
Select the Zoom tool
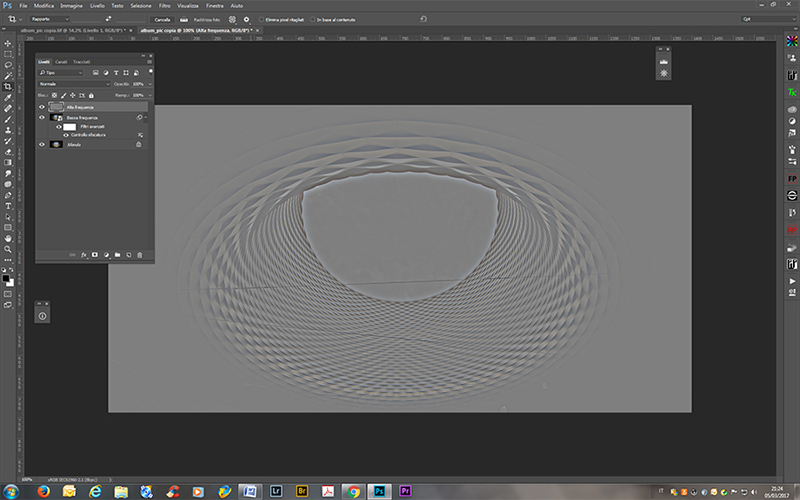point(8,249)
